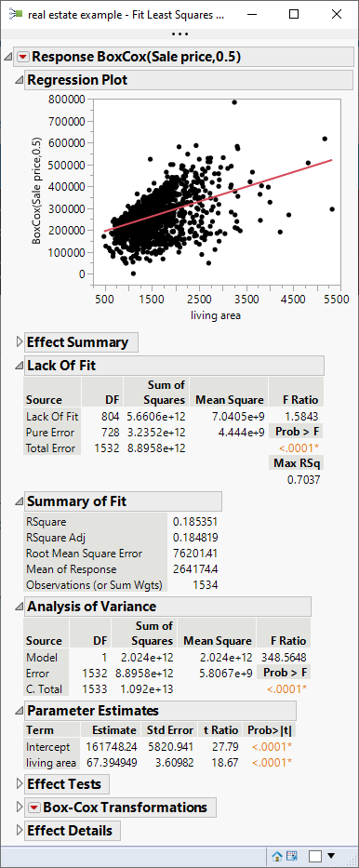The height and width of the screenshot is (868, 359).
Task: Click the living area axis label
Action: click(216, 316)
